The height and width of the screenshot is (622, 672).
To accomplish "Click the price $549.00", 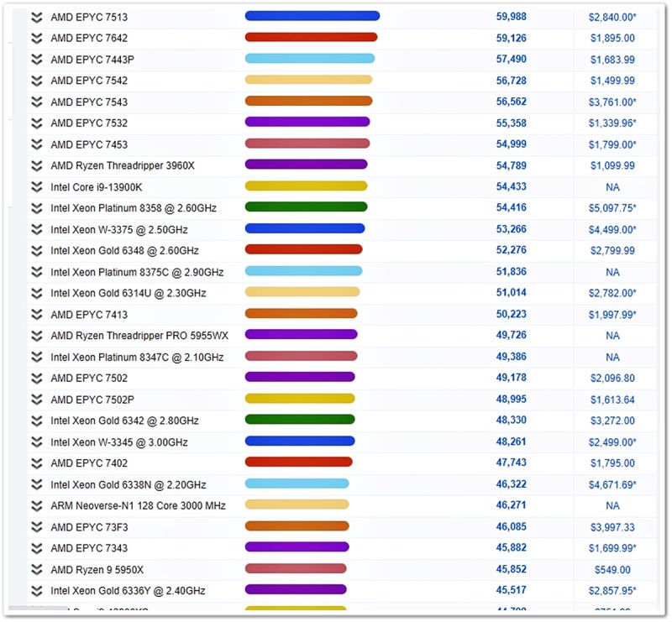I will click(612, 570).
